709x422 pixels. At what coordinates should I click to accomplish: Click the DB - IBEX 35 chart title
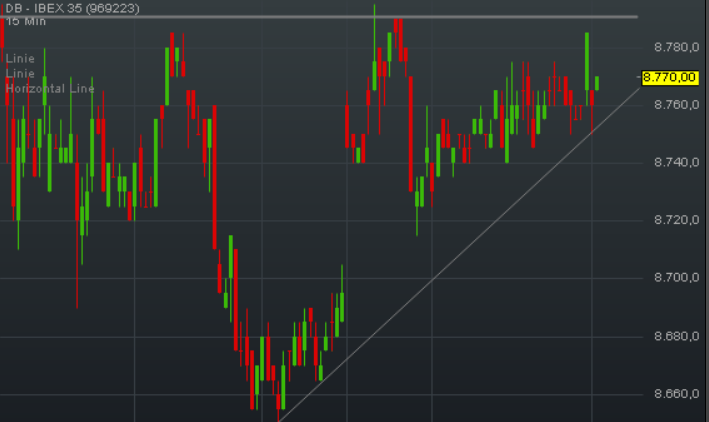click(70, 8)
